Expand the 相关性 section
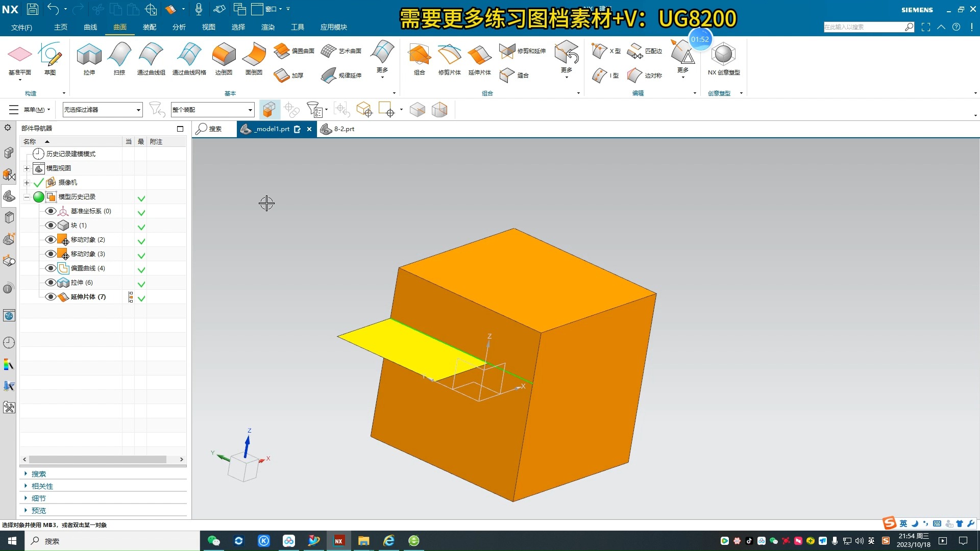 click(x=42, y=486)
